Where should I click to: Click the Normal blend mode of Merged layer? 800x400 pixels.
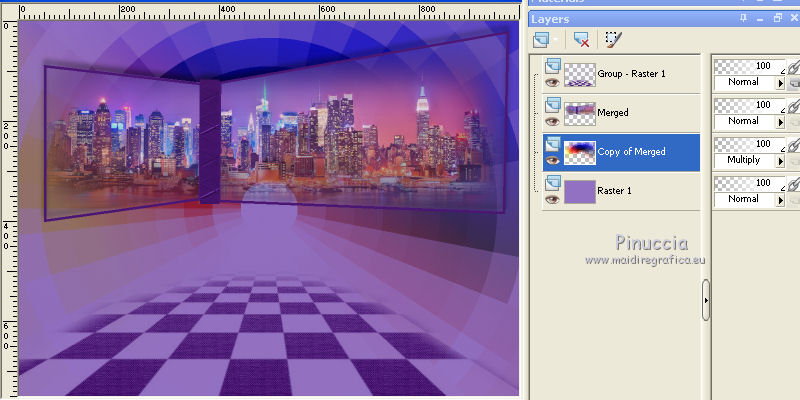pyautogui.click(x=744, y=122)
